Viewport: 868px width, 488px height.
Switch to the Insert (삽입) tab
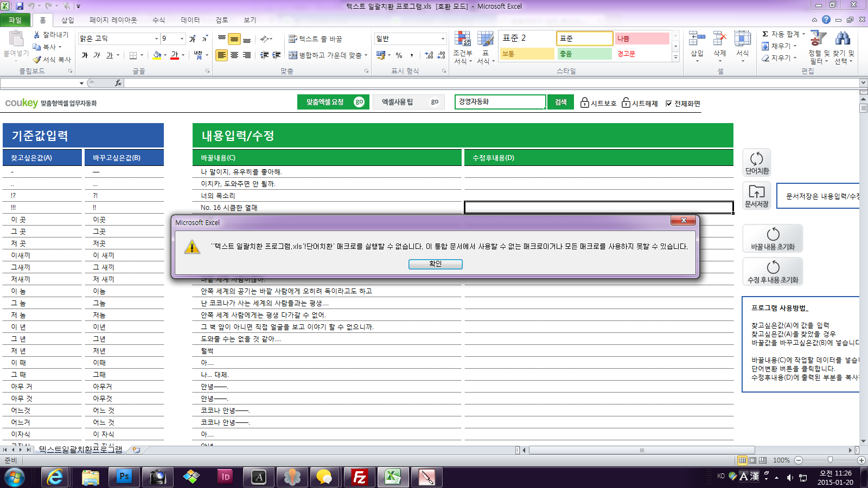[68, 20]
